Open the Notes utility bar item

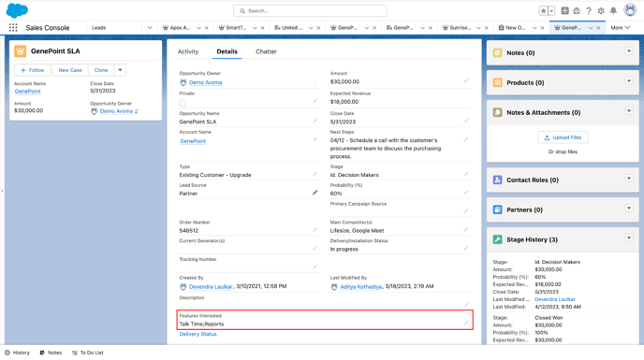51,353
